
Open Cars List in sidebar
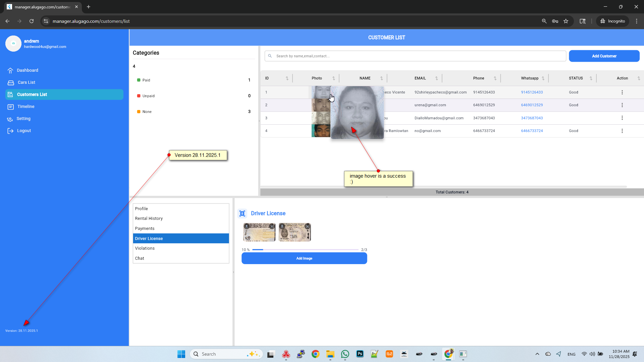(26, 82)
